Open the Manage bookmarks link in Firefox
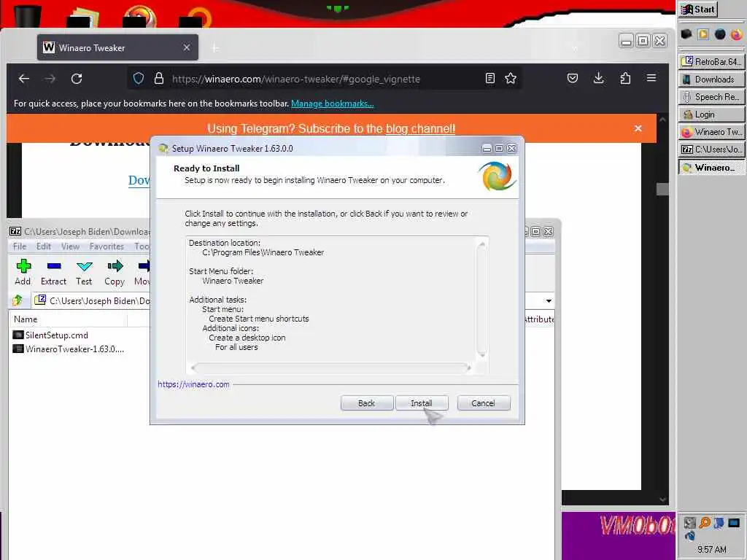This screenshot has width=747, height=560. [x=332, y=104]
